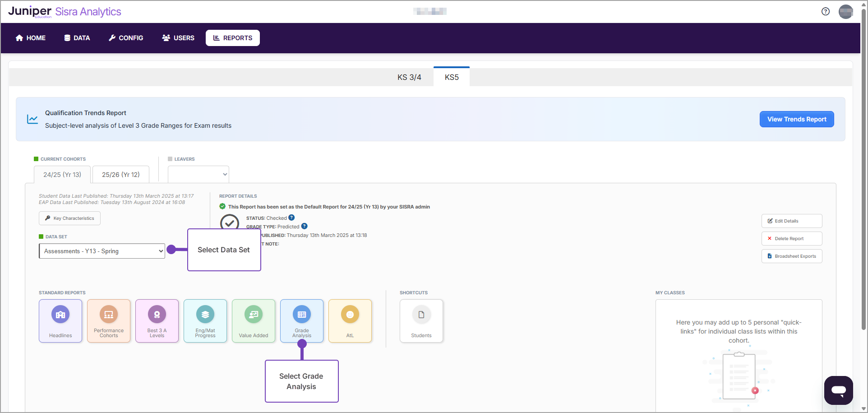Click the help question mark icon
Viewport: 868px width, 413px height.
coord(826,12)
